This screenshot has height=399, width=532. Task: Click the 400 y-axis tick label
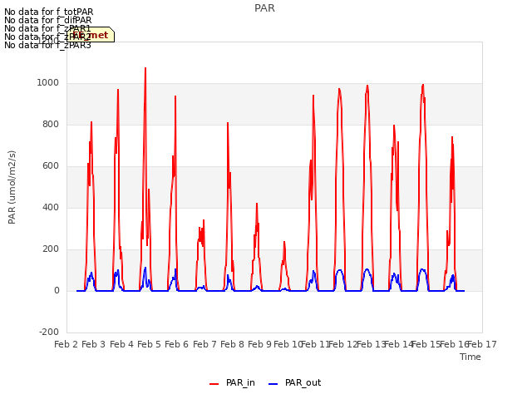point(51,208)
